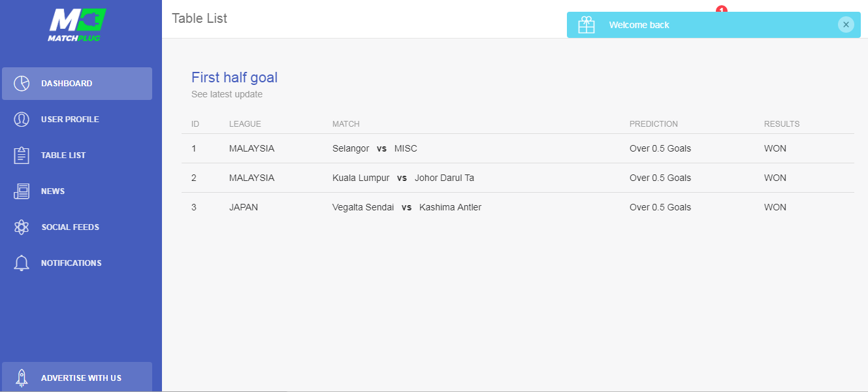Click Kashima Antler team name
Viewport: 868px width, 392px height.
click(x=451, y=207)
